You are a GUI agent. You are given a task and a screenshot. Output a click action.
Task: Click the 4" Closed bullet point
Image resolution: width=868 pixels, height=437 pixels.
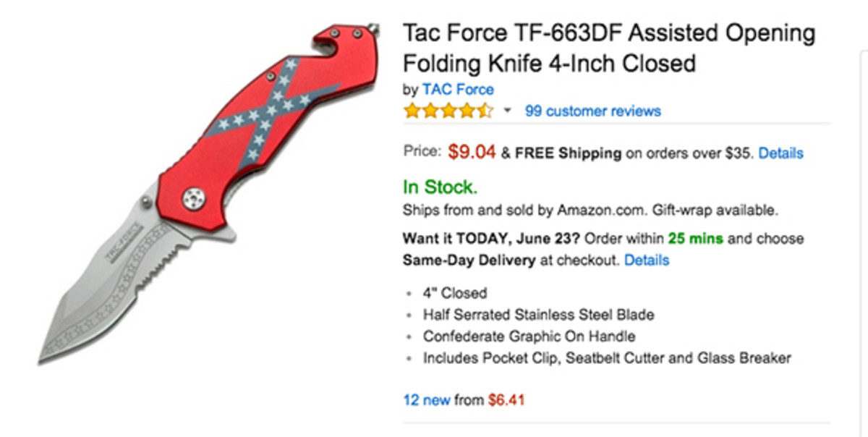click(x=455, y=293)
